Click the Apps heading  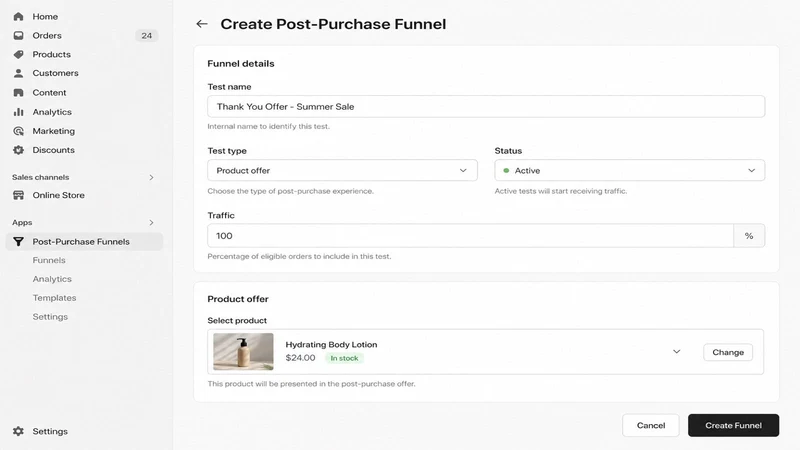pos(22,222)
